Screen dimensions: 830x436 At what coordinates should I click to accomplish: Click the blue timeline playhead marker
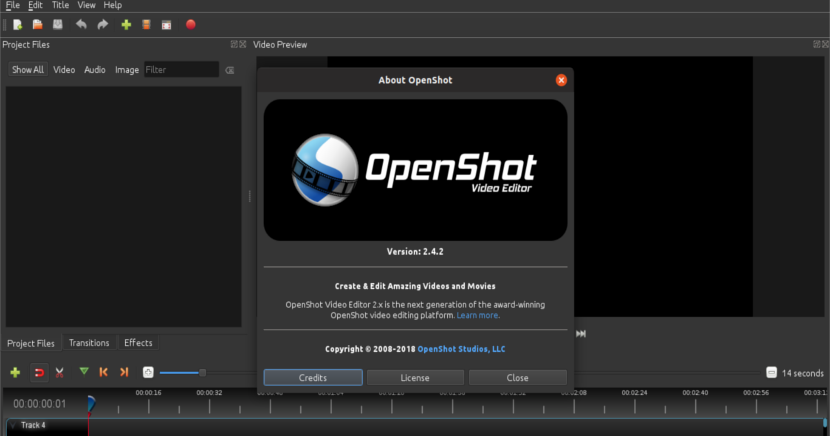[91, 404]
